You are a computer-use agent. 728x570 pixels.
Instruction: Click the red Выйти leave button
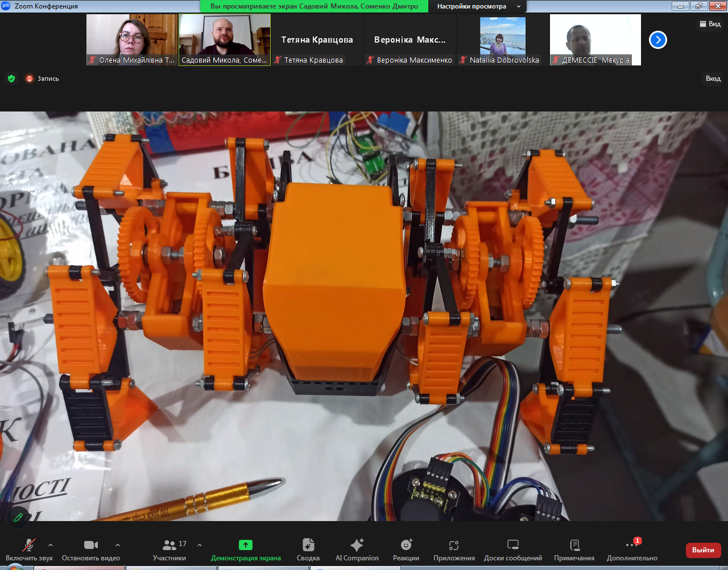[x=703, y=550]
